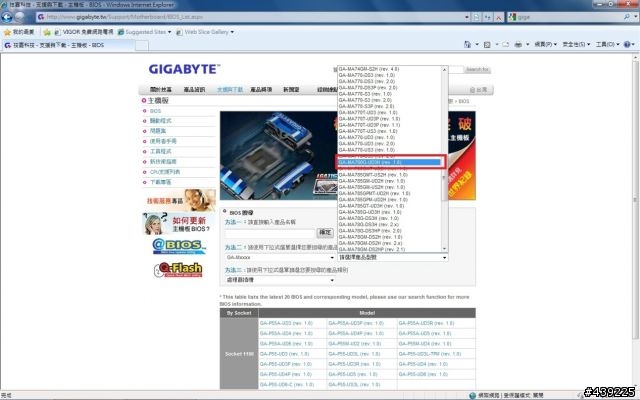Open the address bar history dropdown arrow

467,17
